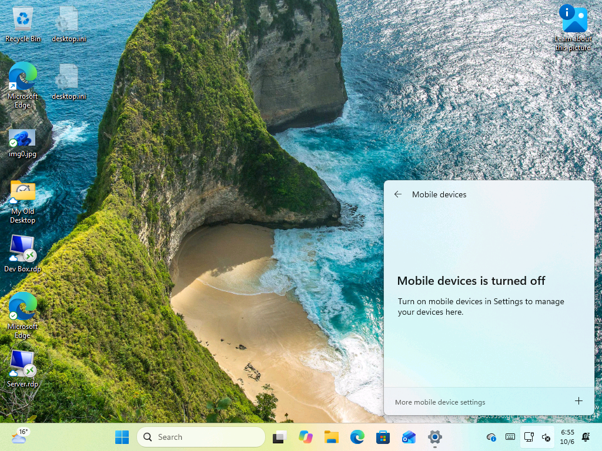Image resolution: width=602 pixels, height=451 pixels.
Task: Open Settings gear on the taskbar
Action: coord(435,437)
